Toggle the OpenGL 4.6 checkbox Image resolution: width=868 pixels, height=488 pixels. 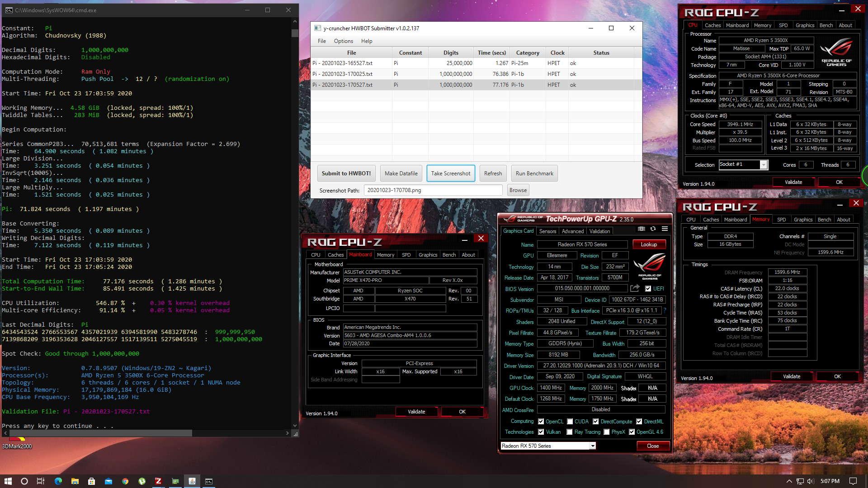click(632, 432)
